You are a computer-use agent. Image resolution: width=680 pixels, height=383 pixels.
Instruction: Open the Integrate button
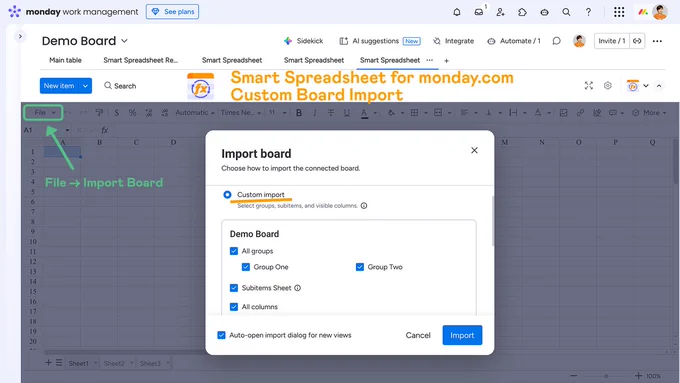coord(454,41)
